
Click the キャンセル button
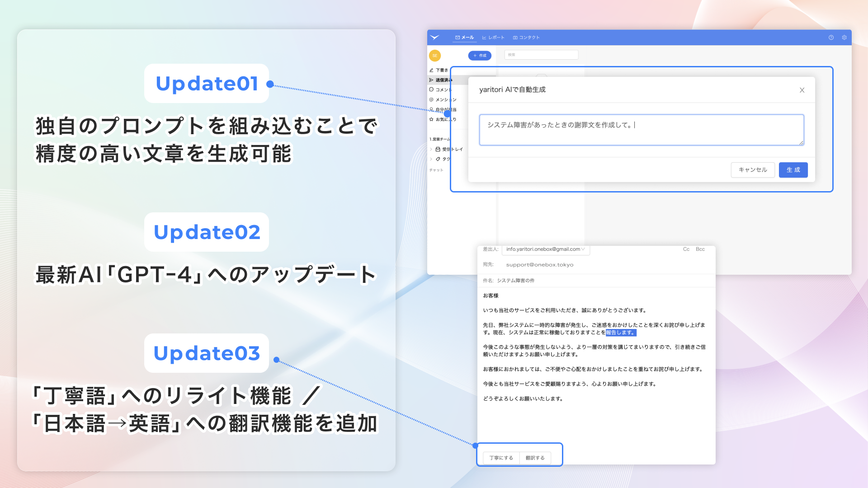tap(752, 170)
